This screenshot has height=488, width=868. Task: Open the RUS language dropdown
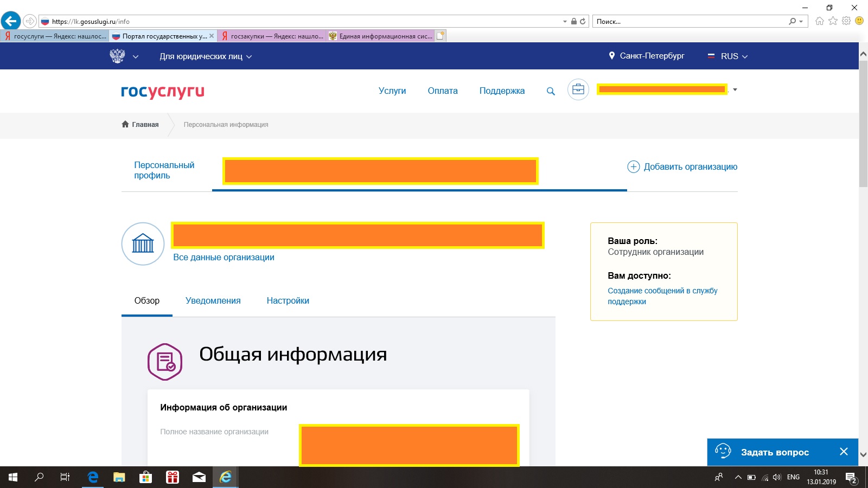(728, 56)
